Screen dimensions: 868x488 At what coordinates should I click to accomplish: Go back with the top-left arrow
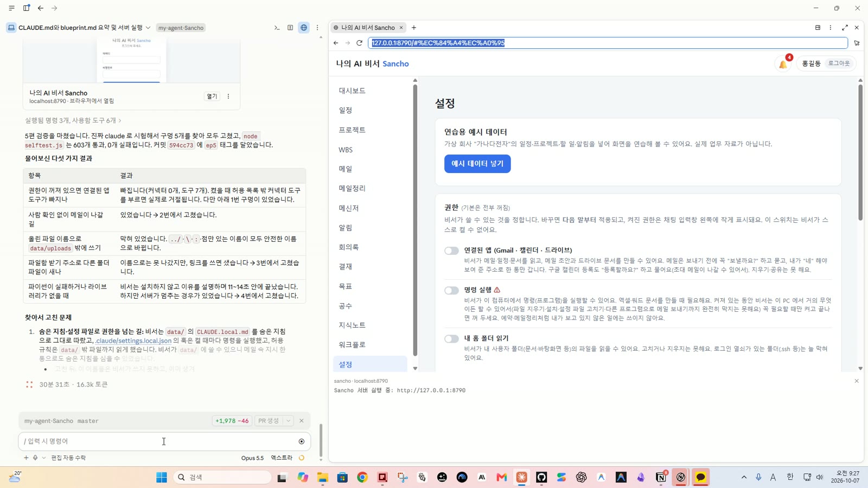pyautogui.click(x=41, y=8)
